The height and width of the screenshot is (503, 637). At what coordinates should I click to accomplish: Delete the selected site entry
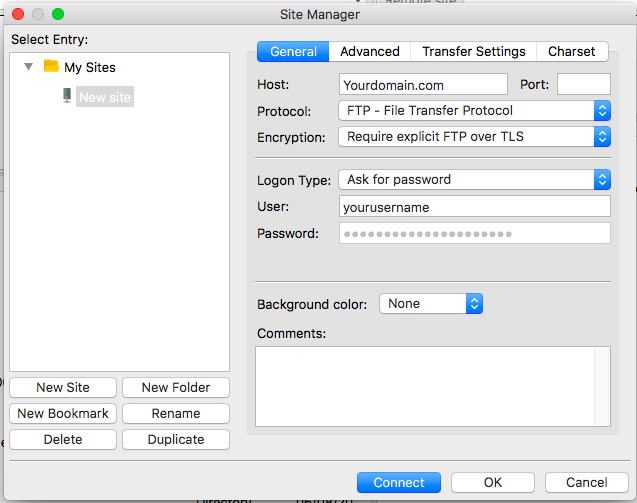(x=63, y=440)
